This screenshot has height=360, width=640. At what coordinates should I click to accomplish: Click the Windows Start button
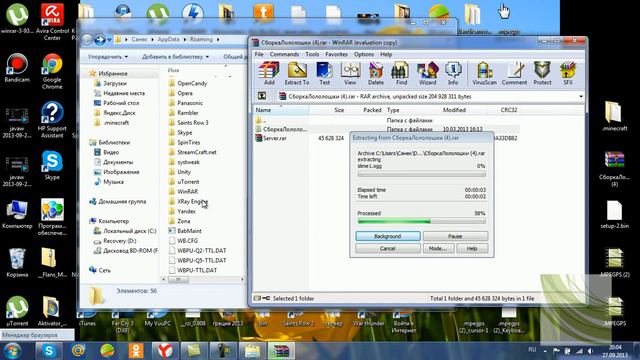13,351
